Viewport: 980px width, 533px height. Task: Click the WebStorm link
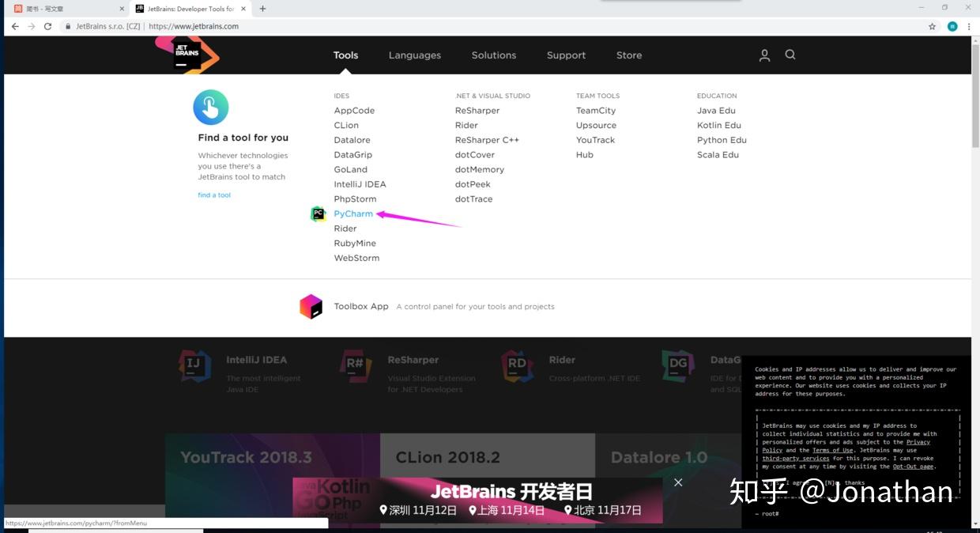(356, 258)
